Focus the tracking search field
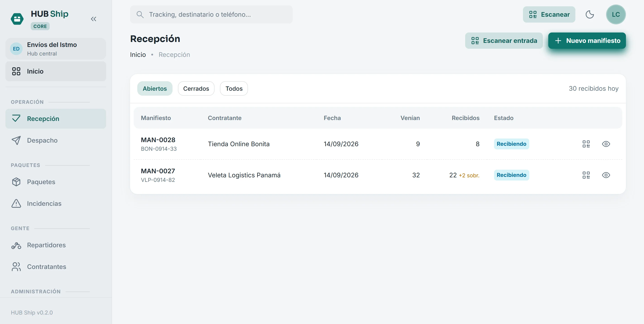644x324 pixels. pyautogui.click(x=211, y=14)
